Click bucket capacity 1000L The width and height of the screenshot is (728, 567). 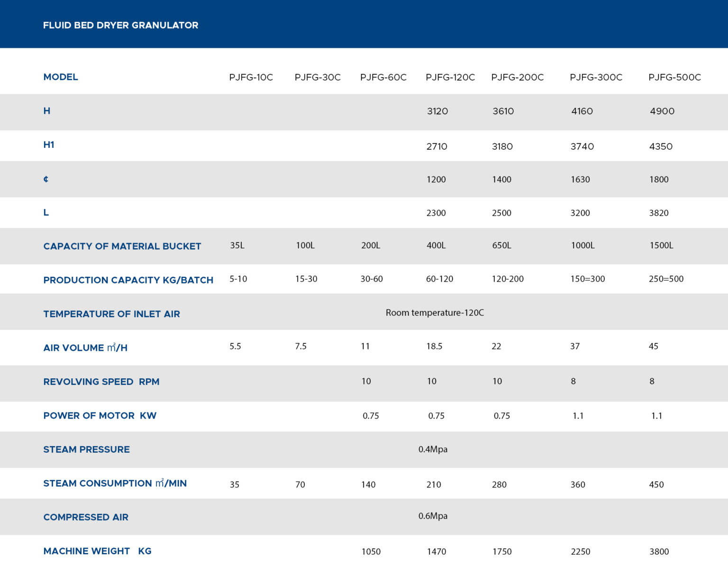coord(583,245)
